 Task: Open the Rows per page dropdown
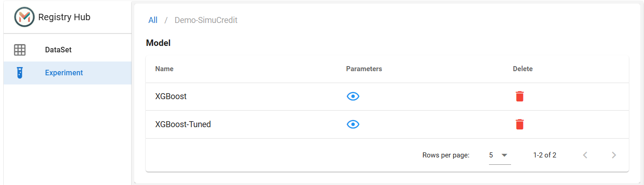click(x=500, y=155)
